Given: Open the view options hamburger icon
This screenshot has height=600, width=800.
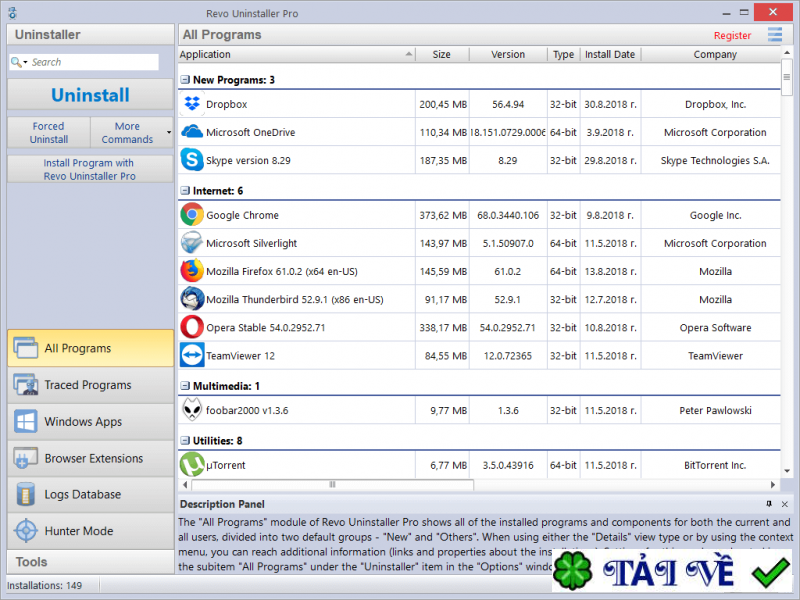Looking at the screenshot, I should [774, 34].
